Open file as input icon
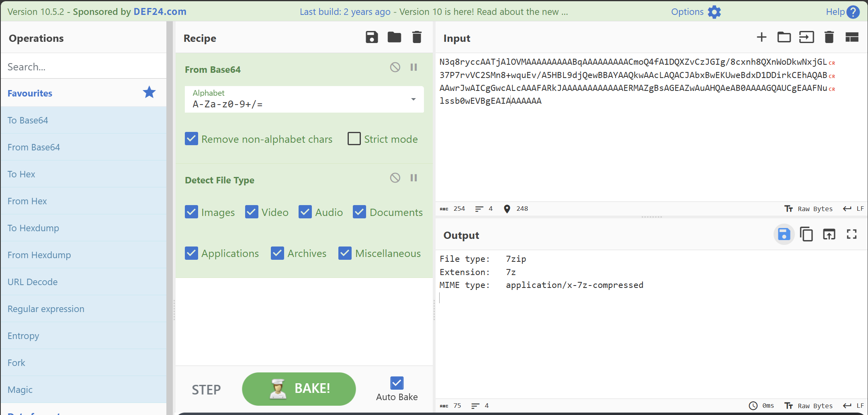Viewport: 868px width, 415px height. [807, 37]
